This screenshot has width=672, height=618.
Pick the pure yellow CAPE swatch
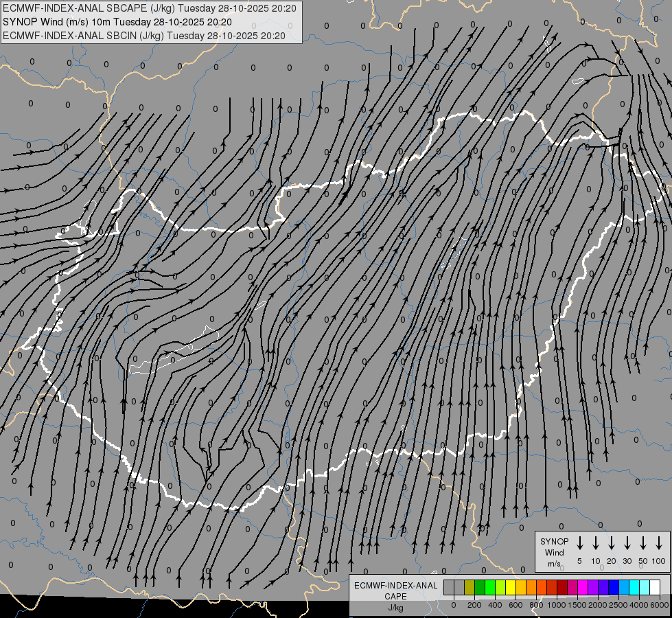coord(511,587)
